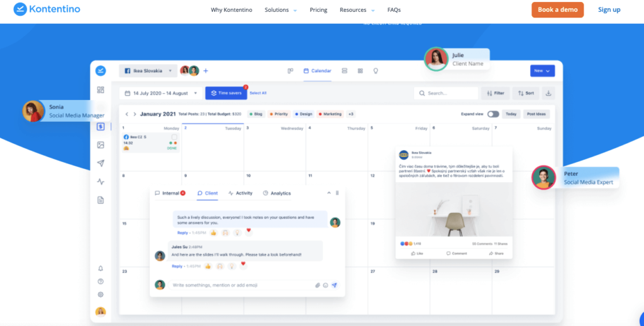Image resolution: width=644 pixels, height=326 pixels.
Task: Open the New button dropdown
Action: tap(542, 71)
